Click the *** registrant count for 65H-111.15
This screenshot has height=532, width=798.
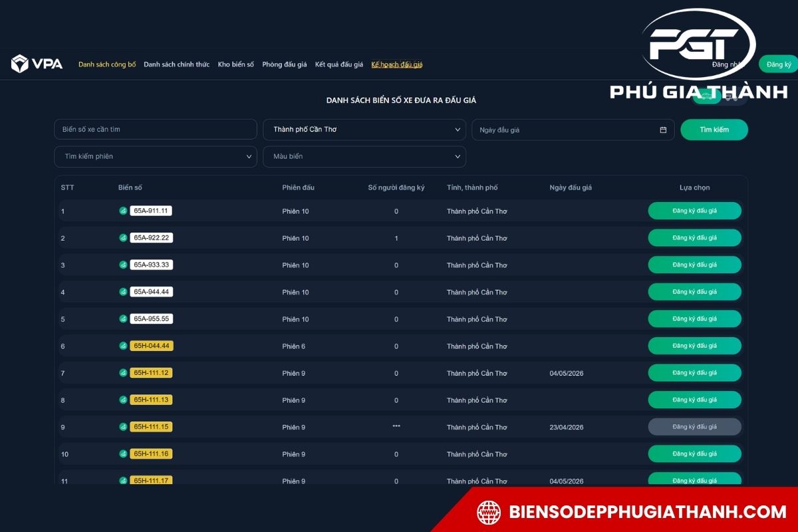pos(396,427)
